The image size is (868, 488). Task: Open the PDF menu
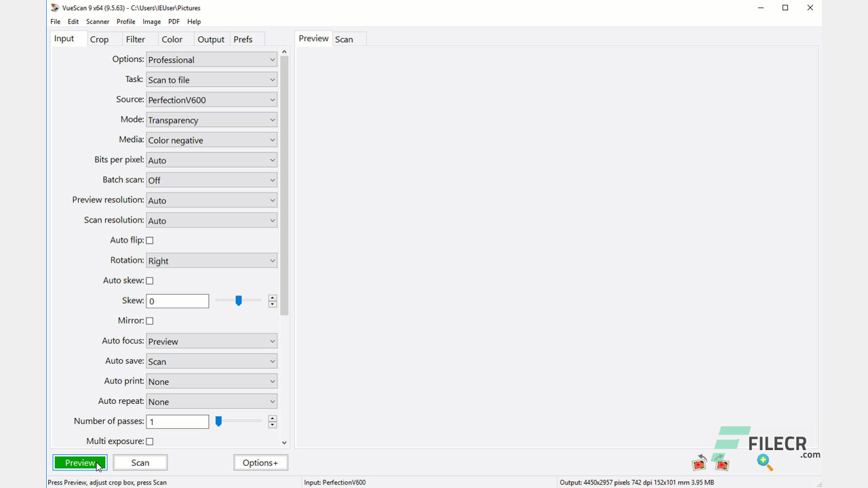pos(174,22)
